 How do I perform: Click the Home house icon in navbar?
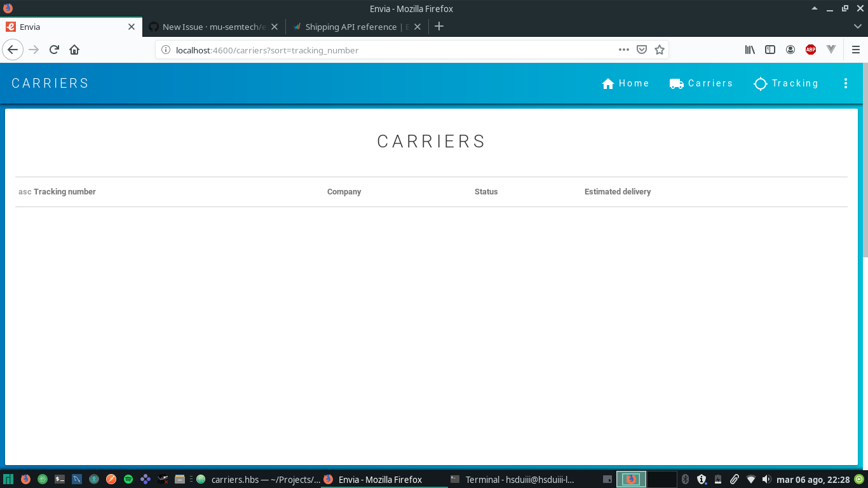click(x=608, y=83)
